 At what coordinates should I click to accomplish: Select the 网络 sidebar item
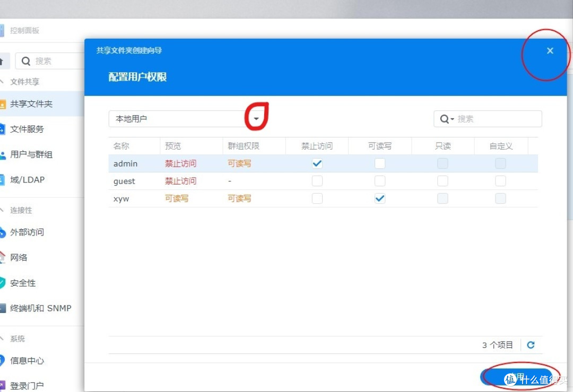pyautogui.click(x=21, y=257)
